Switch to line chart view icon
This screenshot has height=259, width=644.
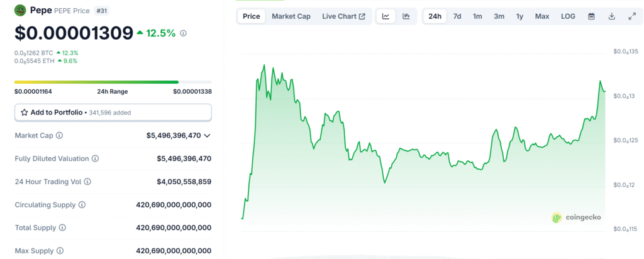click(386, 16)
